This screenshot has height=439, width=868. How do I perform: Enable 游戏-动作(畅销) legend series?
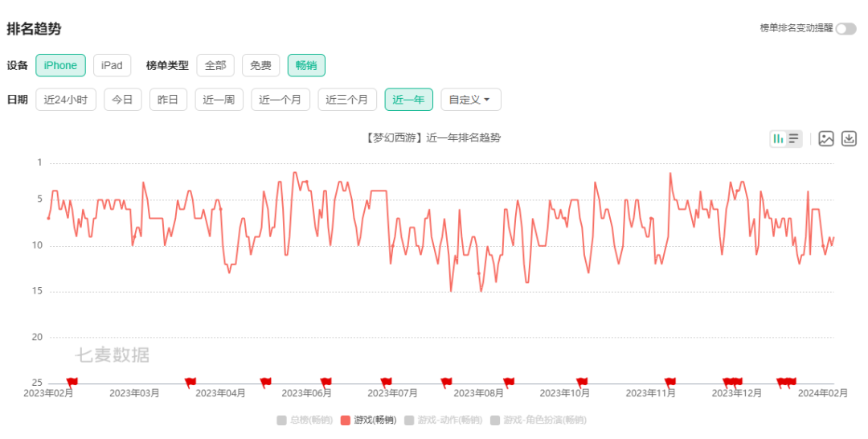click(x=442, y=420)
